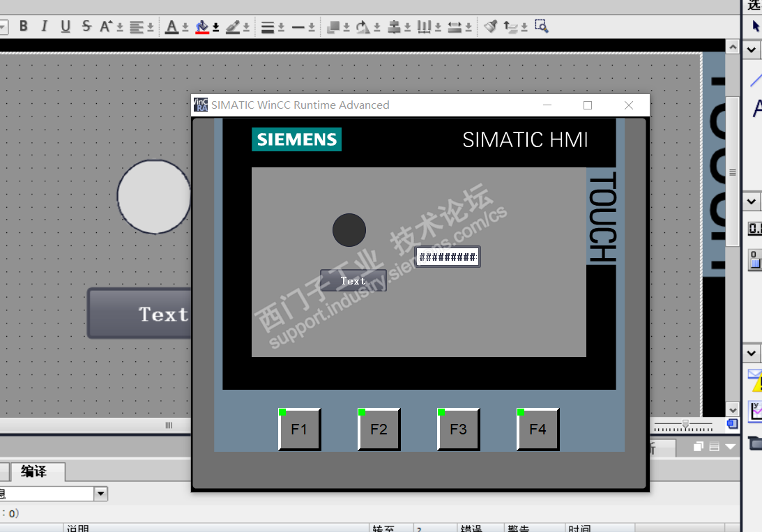Click the align objects icon

pos(394,26)
